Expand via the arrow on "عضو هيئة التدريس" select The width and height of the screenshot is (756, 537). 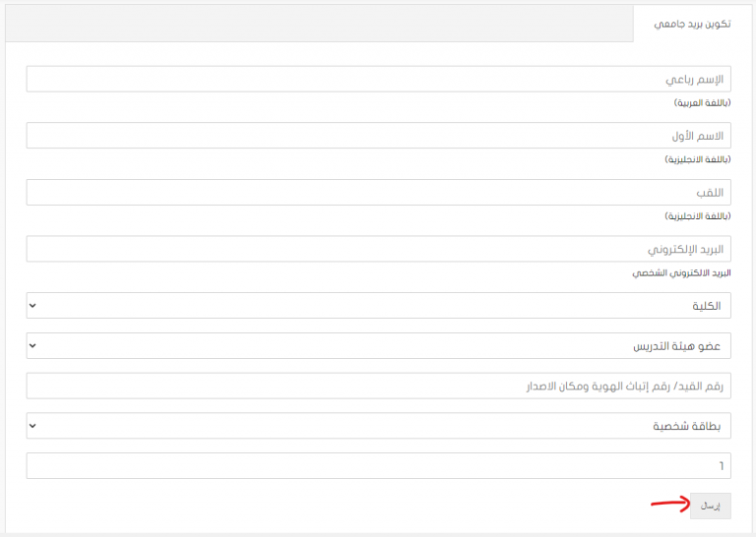tap(32, 345)
